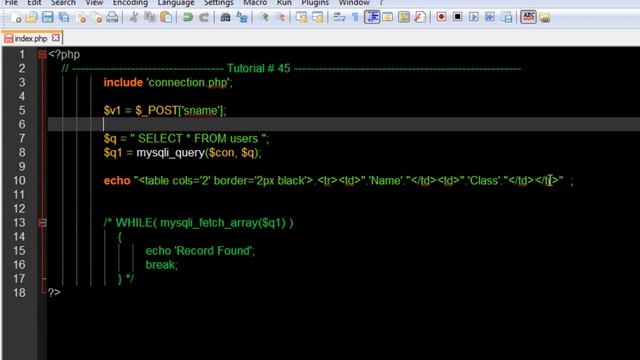Click mysqli_query on line 8
Viewport: 640px width, 360px height.
click(170, 153)
